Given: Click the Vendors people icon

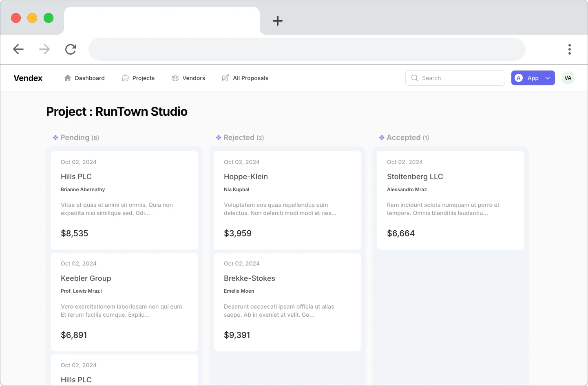Looking at the screenshot, I should point(175,78).
